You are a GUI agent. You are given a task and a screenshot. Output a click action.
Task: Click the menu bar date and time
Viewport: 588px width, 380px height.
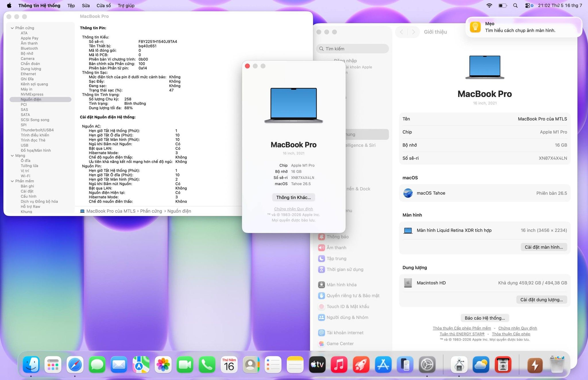pos(560,5)
